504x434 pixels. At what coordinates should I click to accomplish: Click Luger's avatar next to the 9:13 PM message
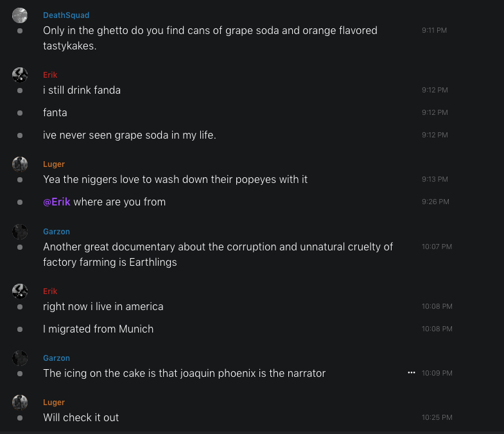point(20,164)
